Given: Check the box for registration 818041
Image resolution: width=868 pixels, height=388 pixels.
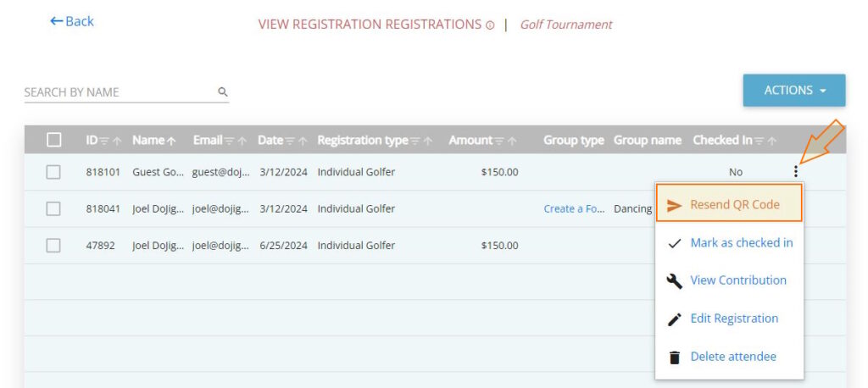Looking at the screenshot, I should tap(53, 208).
